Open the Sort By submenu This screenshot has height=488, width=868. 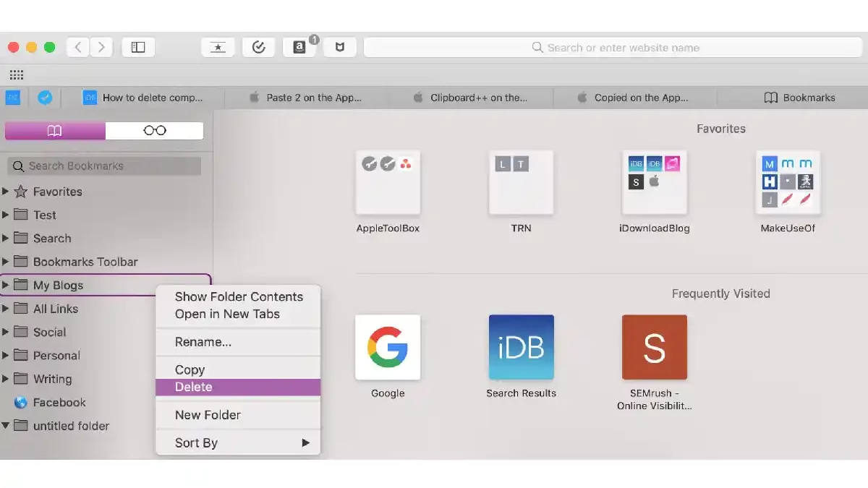click(x=238, y=442)
